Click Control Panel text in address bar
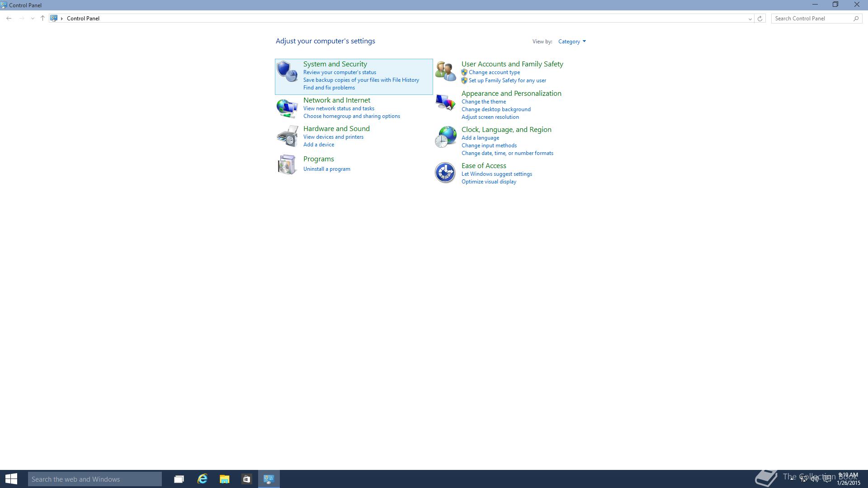 point(83,19)
